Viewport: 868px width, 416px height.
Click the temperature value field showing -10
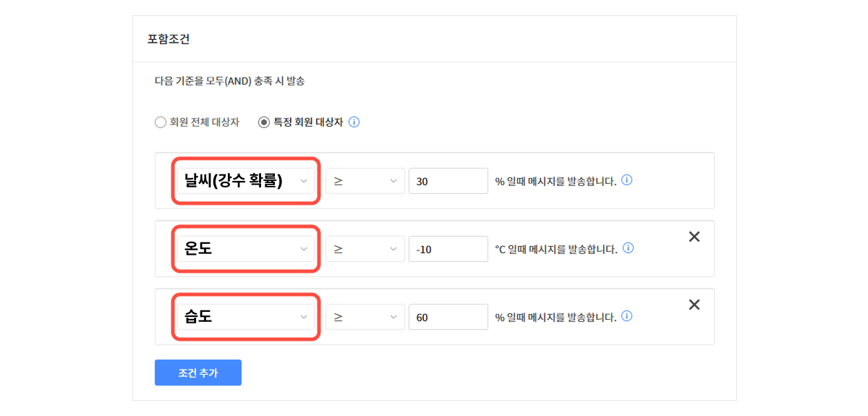[x=448, y=249]
